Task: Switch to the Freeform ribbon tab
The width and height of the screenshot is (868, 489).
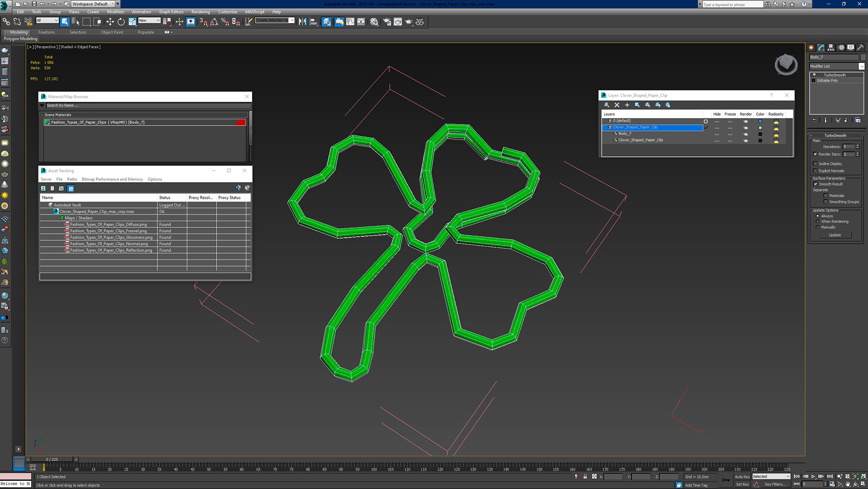Action: pyautogui.click(x=46, y=32)
